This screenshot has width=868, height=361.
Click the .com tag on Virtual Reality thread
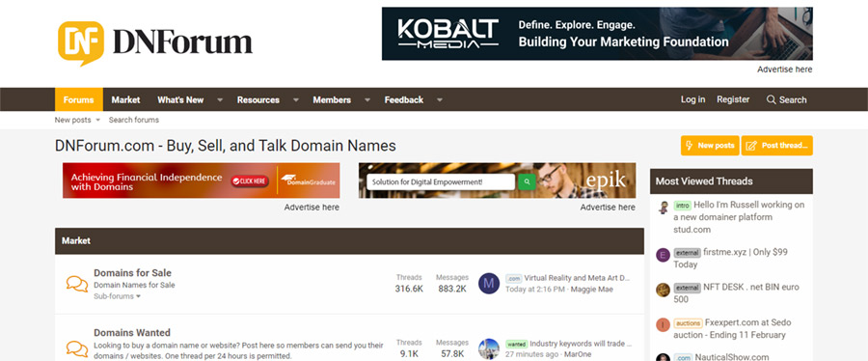click(514, 279)
